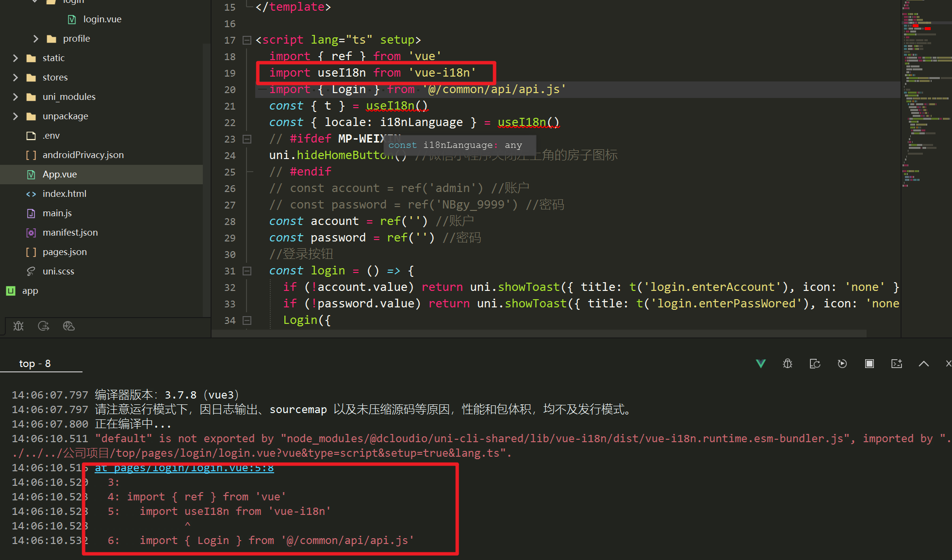The height and width of the screenshot is (560, 952).
Task: Collapse the script block fold at line 17
Action: (246, 40)
